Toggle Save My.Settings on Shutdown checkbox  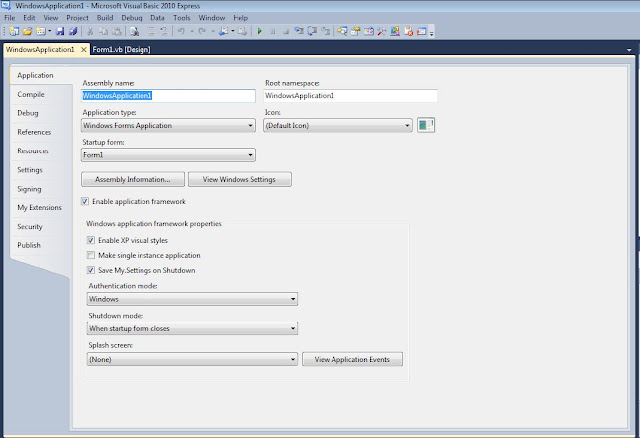point(91,270)
